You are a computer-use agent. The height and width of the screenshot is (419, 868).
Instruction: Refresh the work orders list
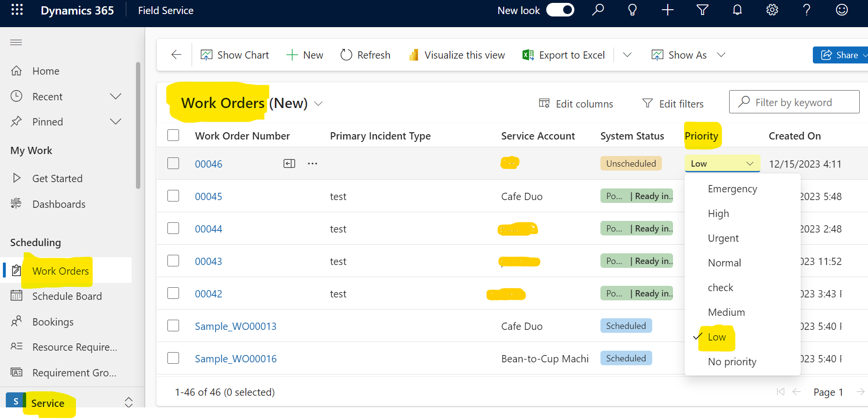point(365,55)
